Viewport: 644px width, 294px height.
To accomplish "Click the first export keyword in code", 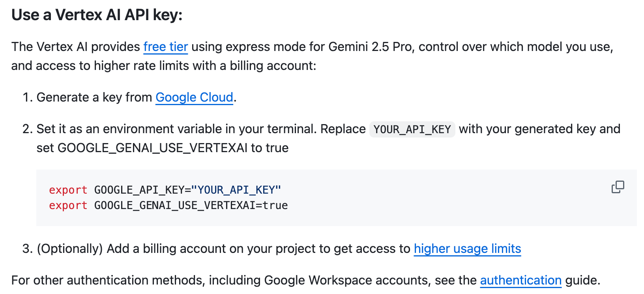I will pyautogui.click(x=68, y=190).
